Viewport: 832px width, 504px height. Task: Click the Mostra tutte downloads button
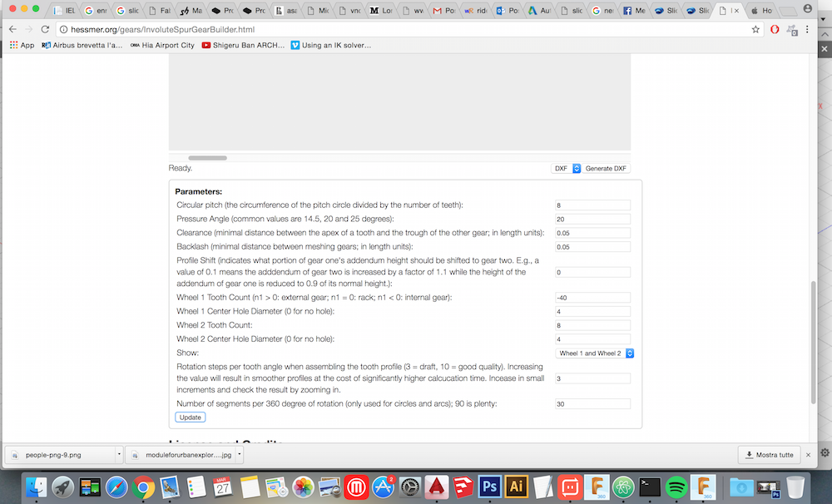[769, 455]
